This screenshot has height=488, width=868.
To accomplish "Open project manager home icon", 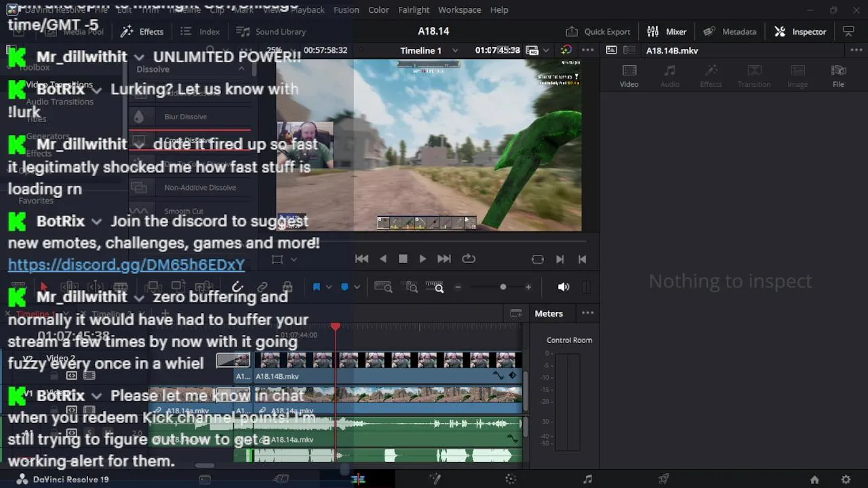I will [x=814, y=479].
